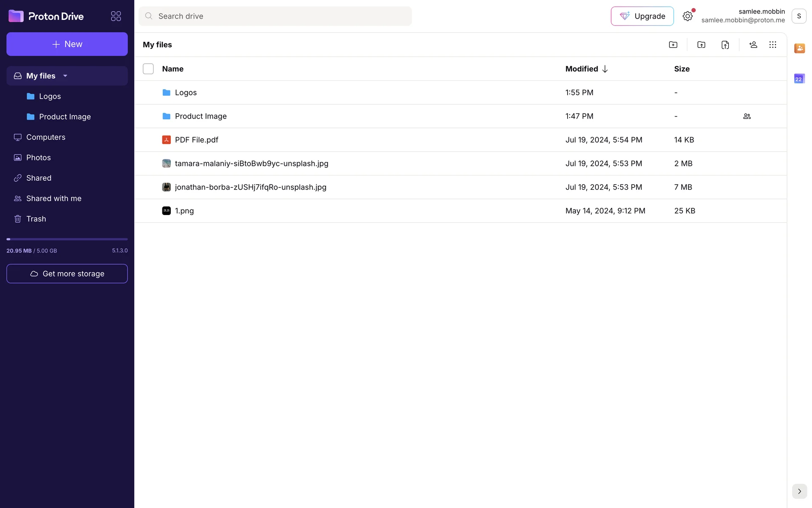
Task: Expand the side panel with bottom chevron
Action: click(799, 491)
